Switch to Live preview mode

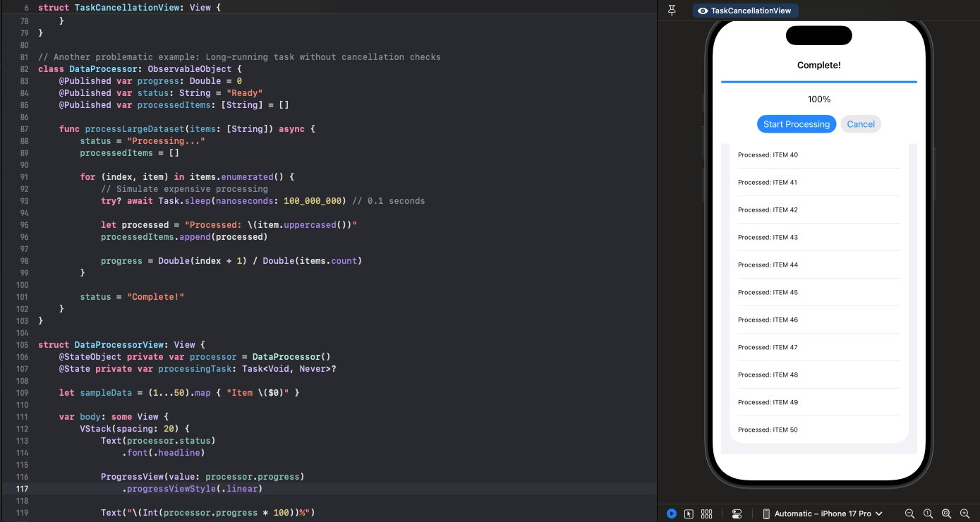[x=672, y=514]
